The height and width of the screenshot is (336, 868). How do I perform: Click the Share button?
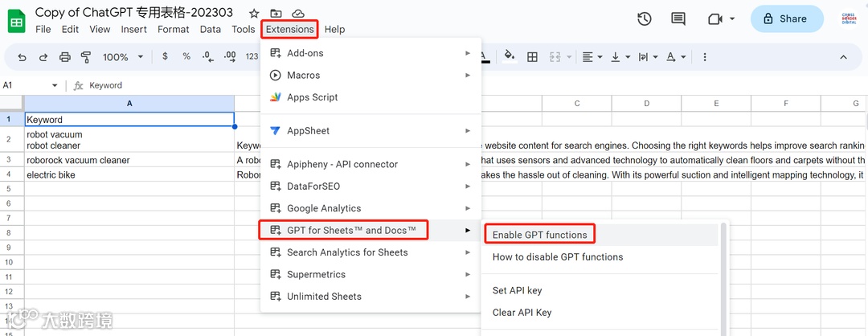[x=787, y=18]
